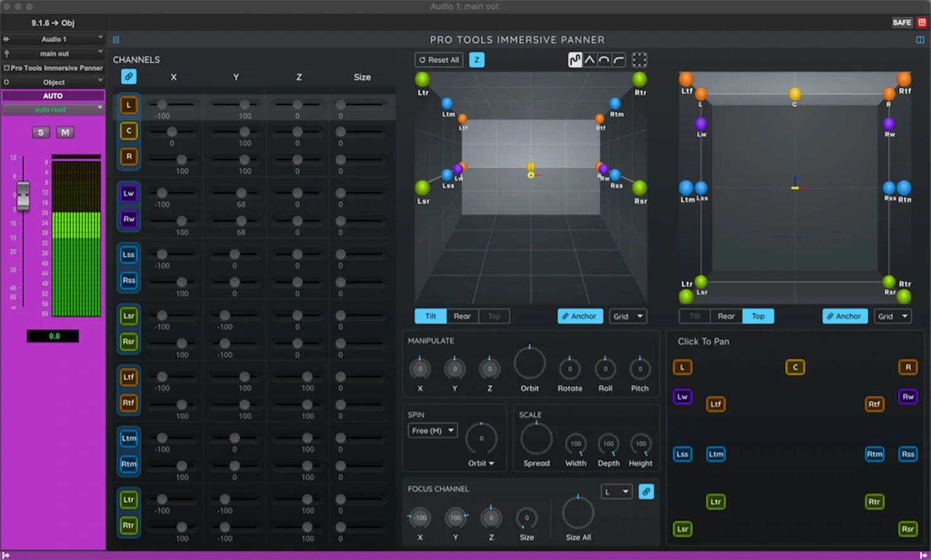Click the AUTO button in track strip
The height and width of the screenshot is (560, 931).
click(x=53, y=96)
